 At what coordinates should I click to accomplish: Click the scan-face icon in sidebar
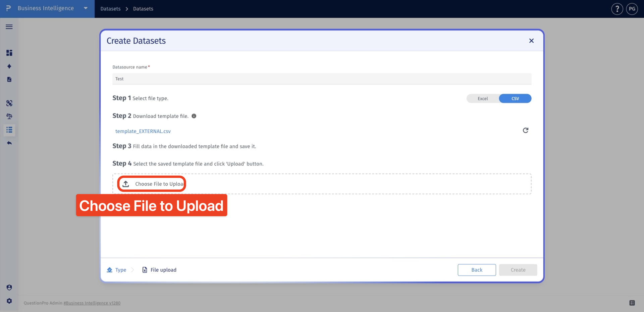(9, 103)
